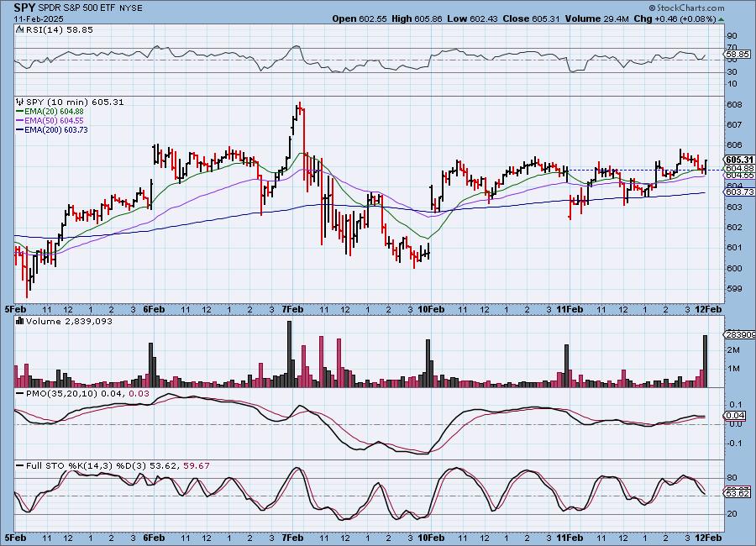Screen dimensions: 756x546
Task: Click the copyright symbol of StockCharts.com
Action: pos(652,8)
